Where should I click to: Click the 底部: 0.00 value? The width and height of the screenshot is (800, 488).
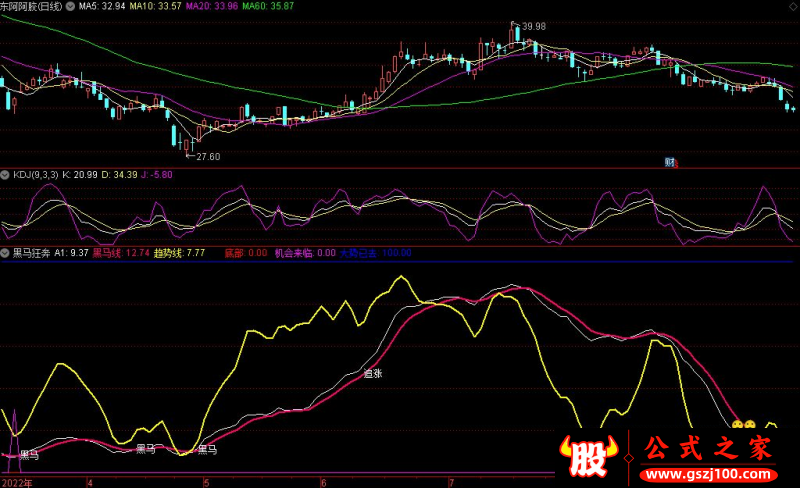pos(246,253)
